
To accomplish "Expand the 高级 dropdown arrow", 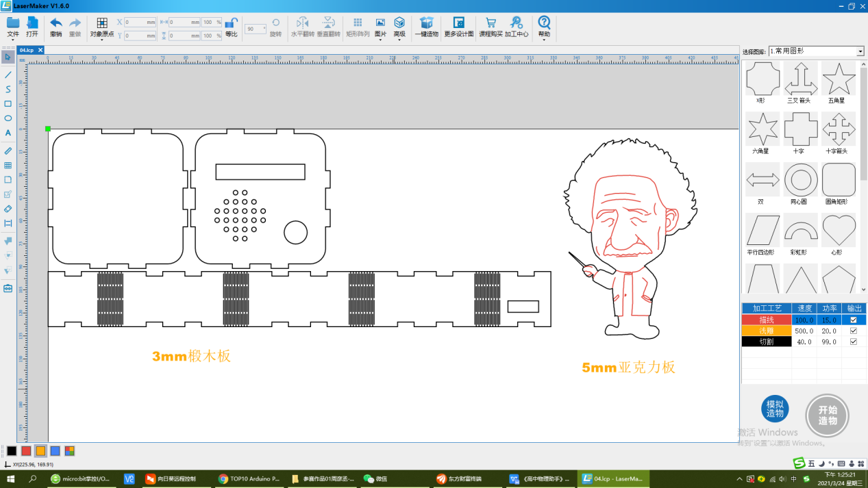I will [x=399, y=40].
